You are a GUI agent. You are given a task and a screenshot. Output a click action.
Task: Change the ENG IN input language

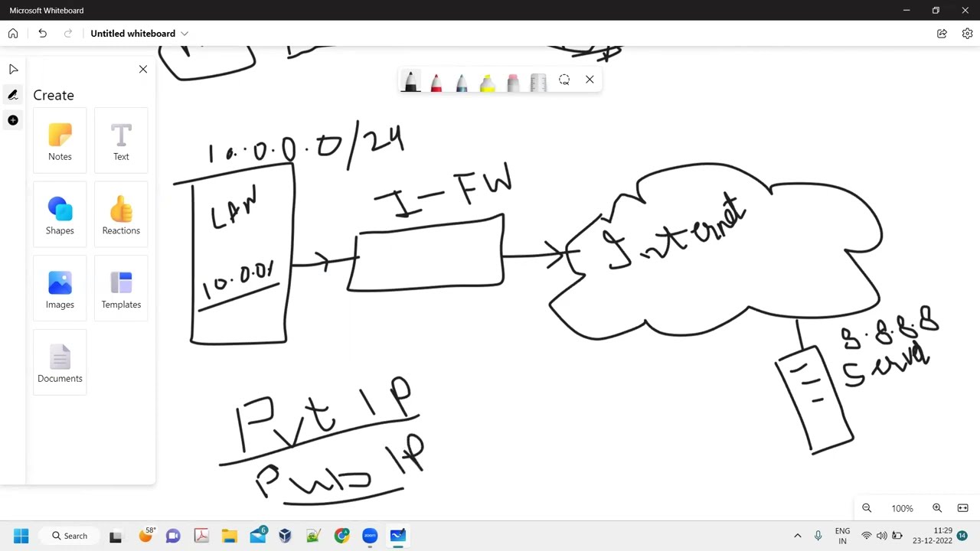tap(842, 536)
